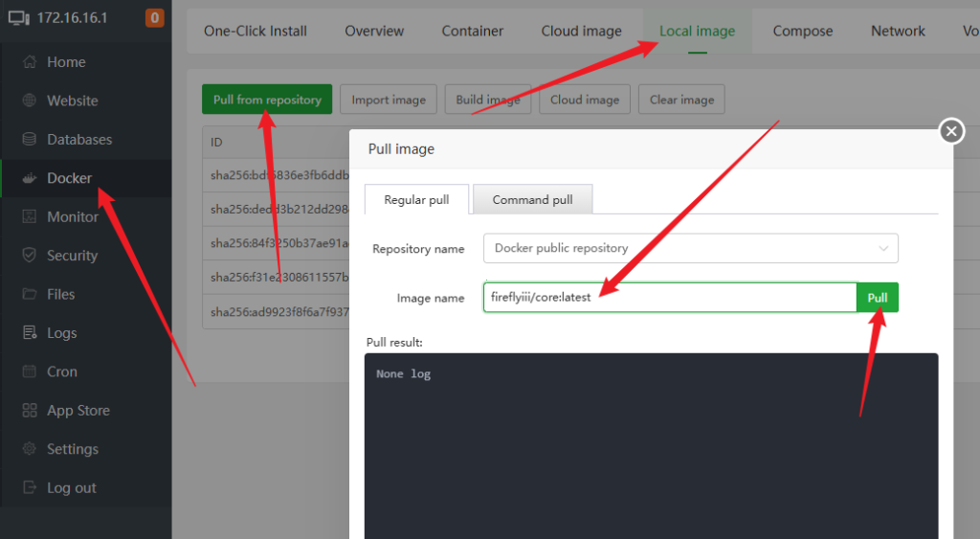
Task: Close the Pull image dialog
Action: click(951, 131)
